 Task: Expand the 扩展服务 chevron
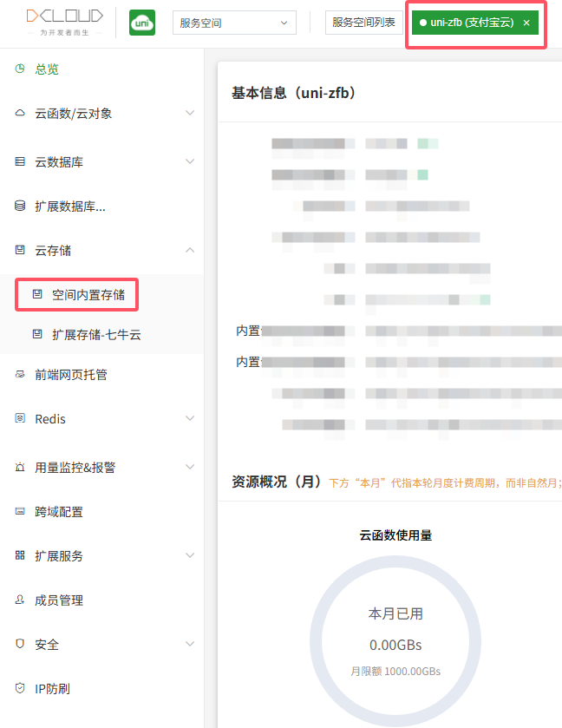coord(190,555)
